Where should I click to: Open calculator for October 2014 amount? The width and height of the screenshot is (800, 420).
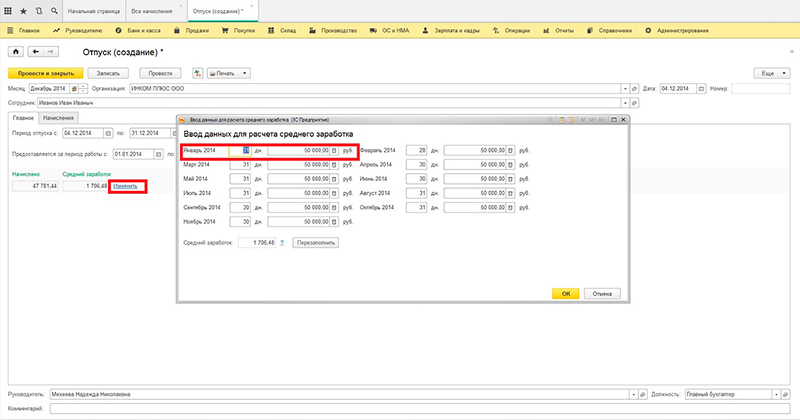[x=510, y=208]
